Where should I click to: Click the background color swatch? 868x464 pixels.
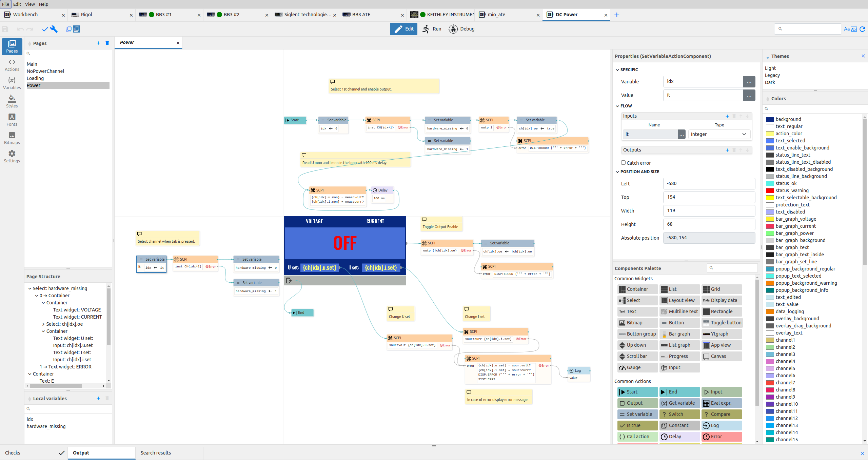[x=770, y=119]
